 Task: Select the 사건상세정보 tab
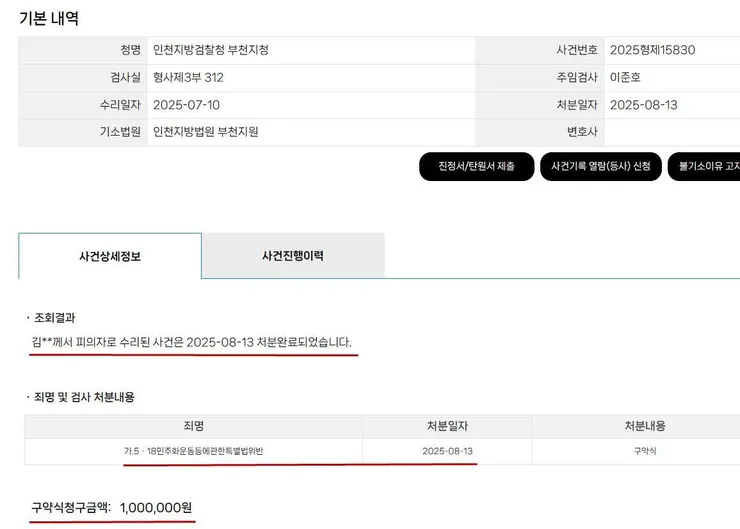110,256
